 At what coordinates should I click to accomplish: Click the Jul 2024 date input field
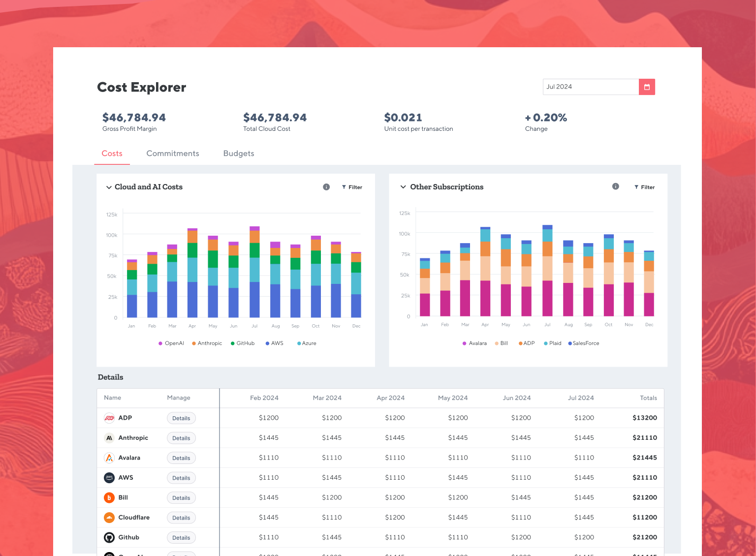(591, 87)
